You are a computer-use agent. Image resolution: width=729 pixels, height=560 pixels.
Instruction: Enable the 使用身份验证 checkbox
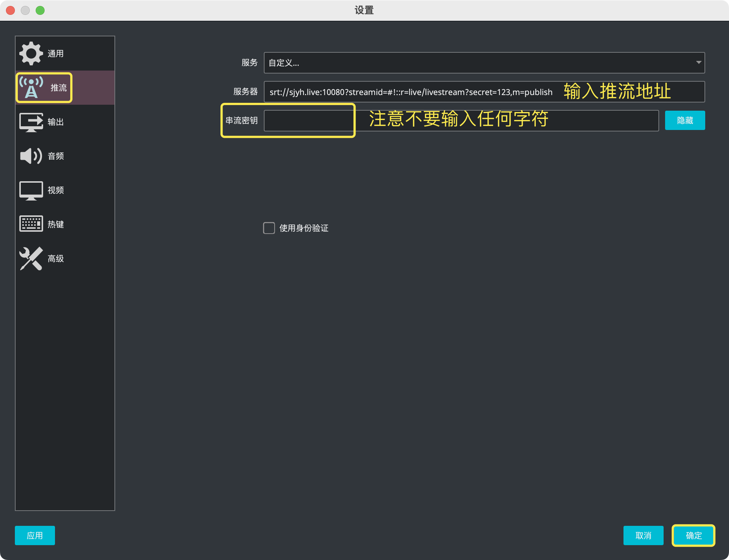[269, 228]
